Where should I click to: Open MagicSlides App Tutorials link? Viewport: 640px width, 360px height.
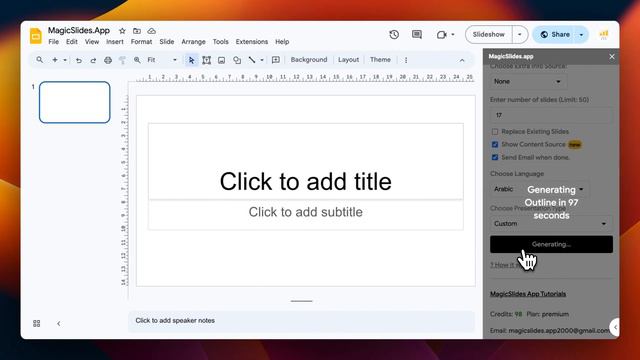tap(528, 294)
